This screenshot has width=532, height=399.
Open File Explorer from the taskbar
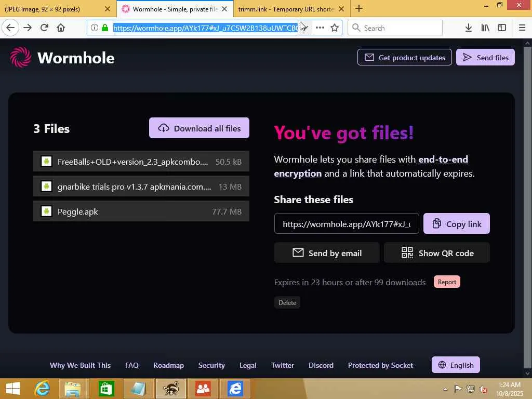tap(73, 389)
